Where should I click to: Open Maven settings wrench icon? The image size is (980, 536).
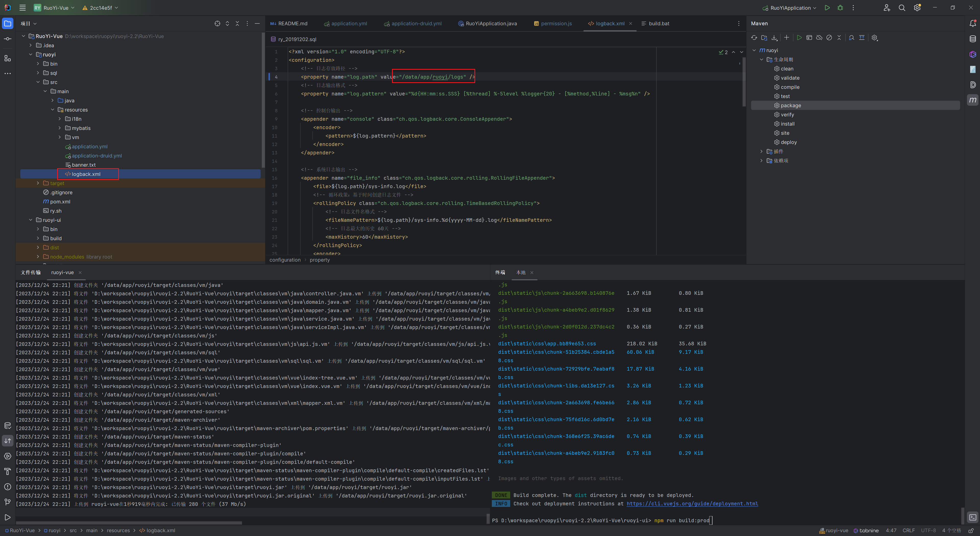874,38
